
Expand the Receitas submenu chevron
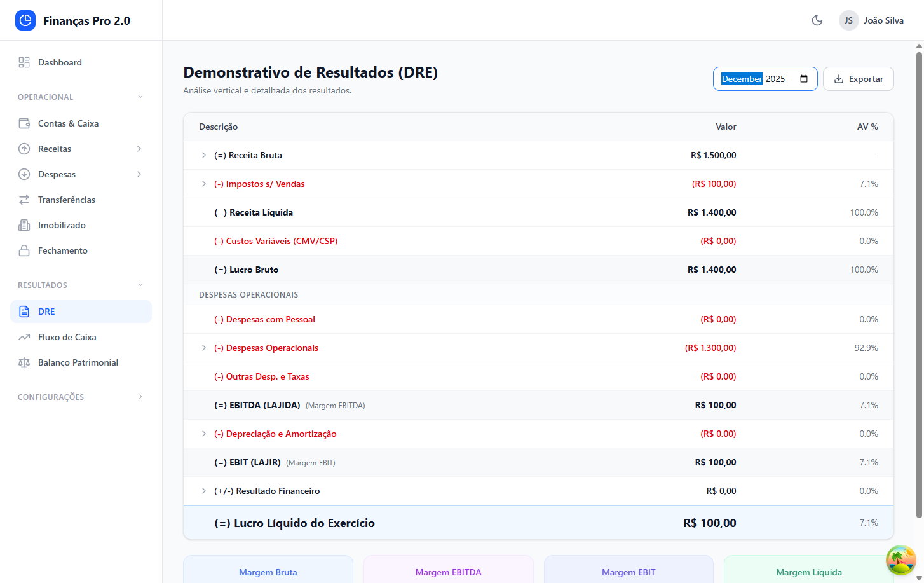point(139,149)
